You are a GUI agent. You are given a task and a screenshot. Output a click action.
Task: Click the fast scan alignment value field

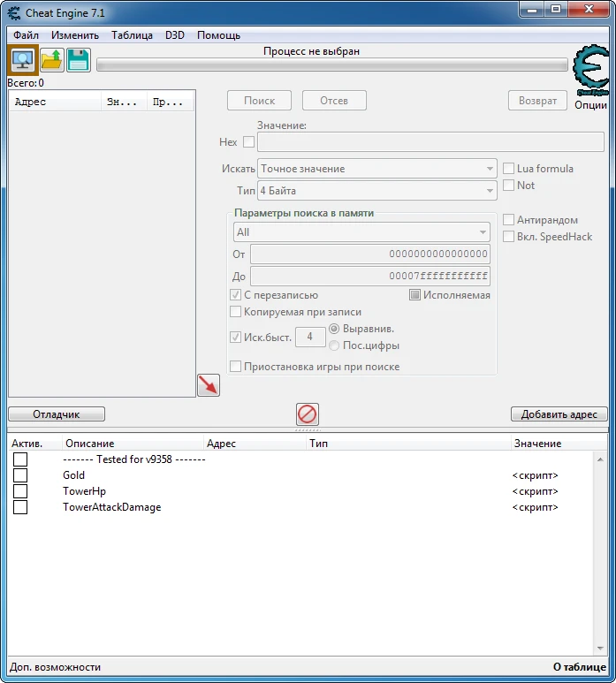[310, 337]
